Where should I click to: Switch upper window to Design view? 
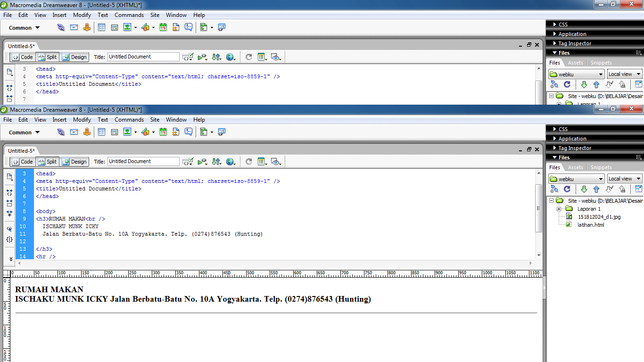click(x=74, y=57)
